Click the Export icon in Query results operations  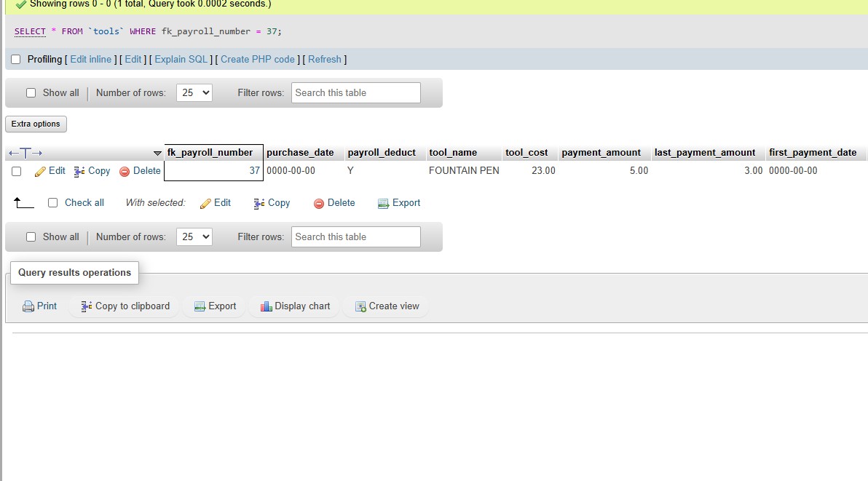200,306
